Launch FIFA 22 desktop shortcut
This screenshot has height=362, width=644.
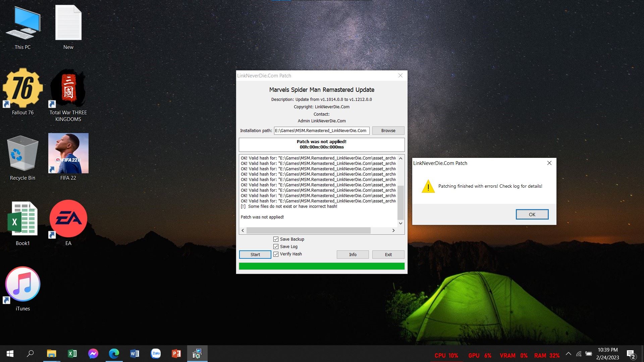point(68,157)
